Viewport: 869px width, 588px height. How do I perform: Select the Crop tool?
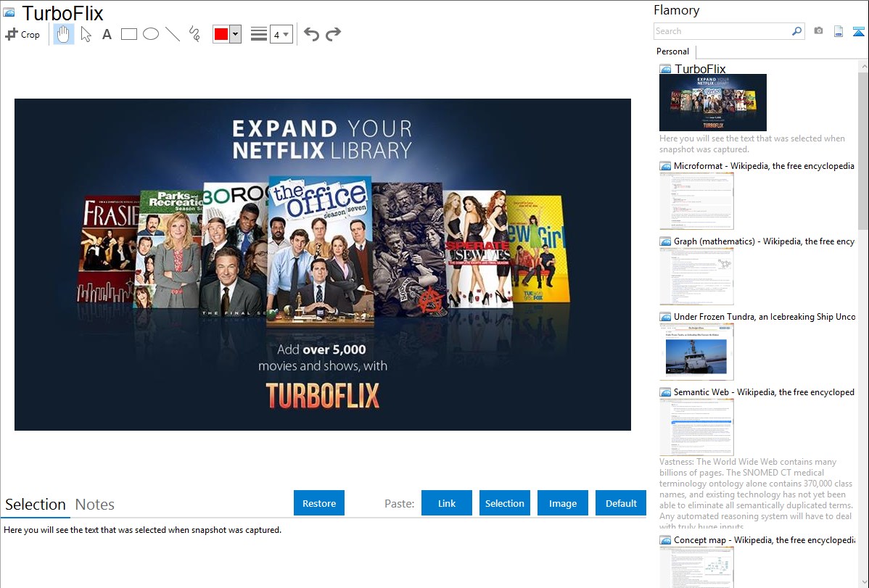pyautogui.click(x=22, y=34)
